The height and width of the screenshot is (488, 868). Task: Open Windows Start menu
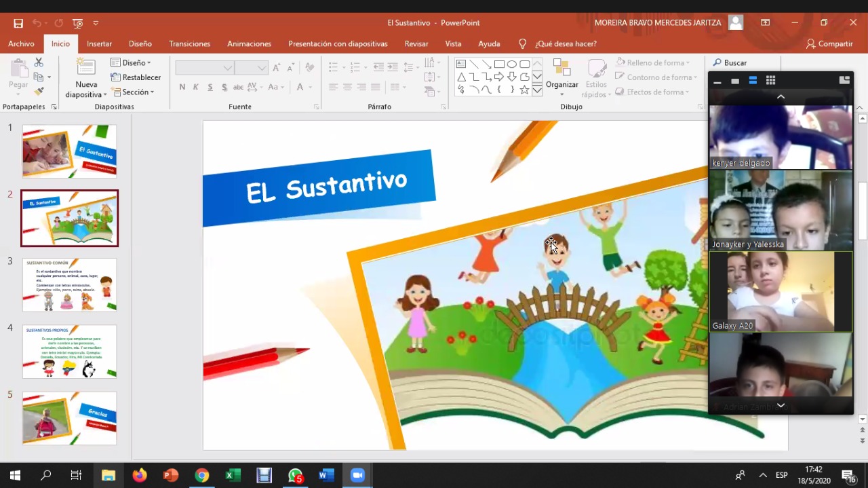point(15,475)
